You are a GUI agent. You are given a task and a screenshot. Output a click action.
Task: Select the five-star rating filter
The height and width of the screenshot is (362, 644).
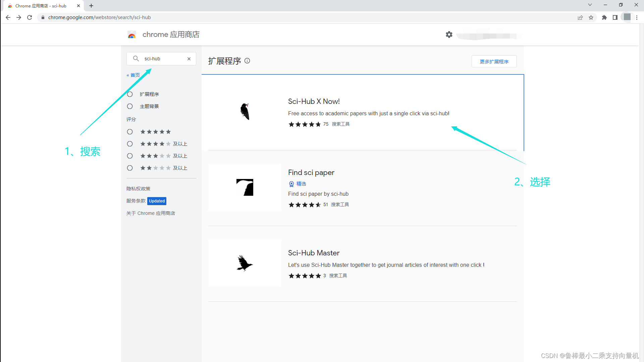(x=130, y=132)
